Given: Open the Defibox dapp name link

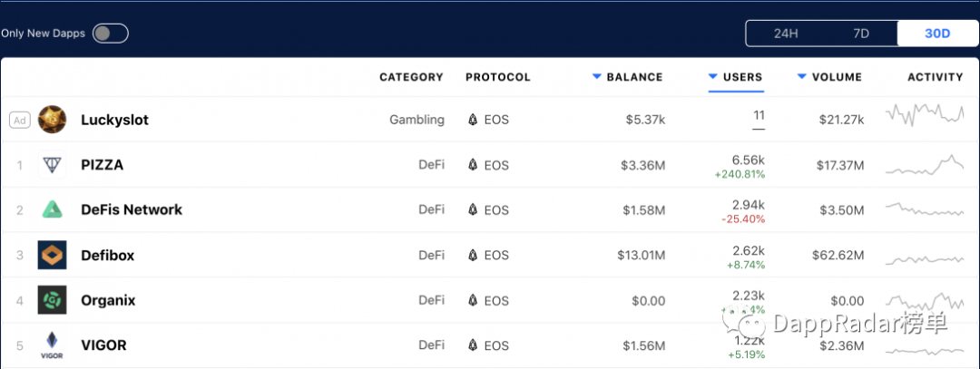Looking at the screenshot, I should (x=107, y=256).
